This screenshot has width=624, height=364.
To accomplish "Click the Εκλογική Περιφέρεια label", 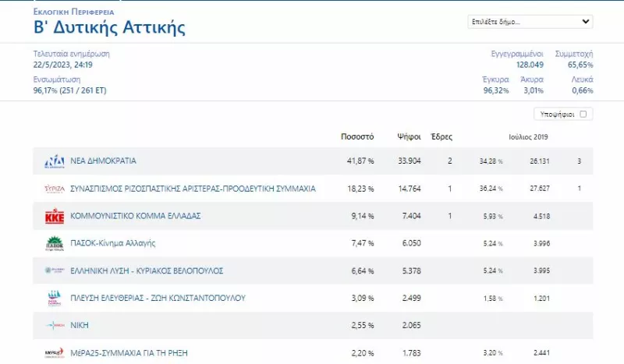I will 73,12.
